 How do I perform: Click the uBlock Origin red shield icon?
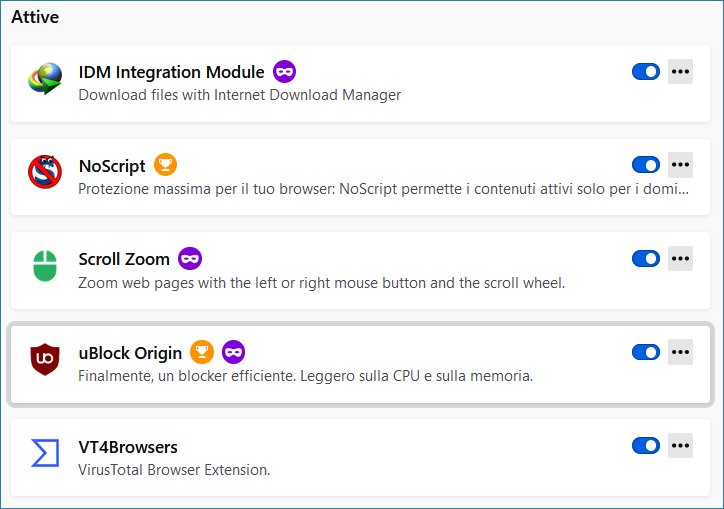point(45,359)
